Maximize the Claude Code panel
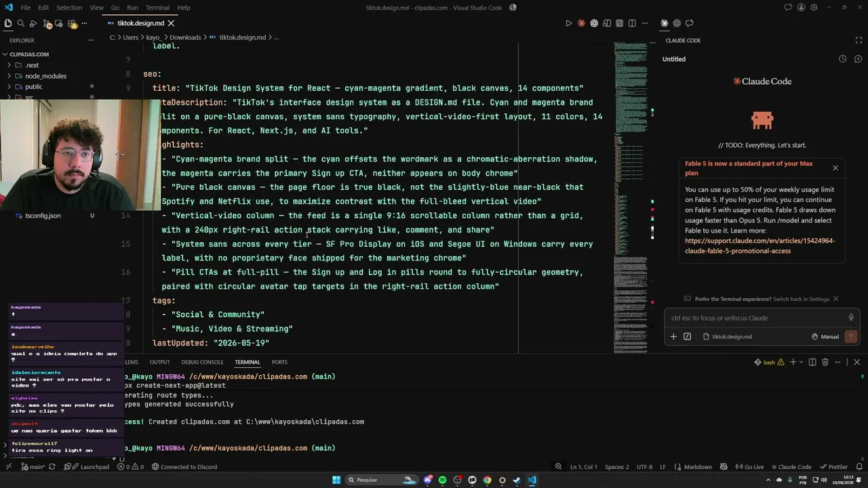868x488 pixels. (859, 40)
